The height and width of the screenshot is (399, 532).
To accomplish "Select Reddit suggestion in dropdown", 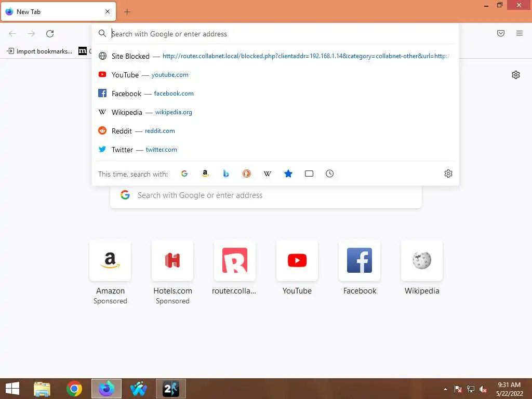I will coord(275,130).
